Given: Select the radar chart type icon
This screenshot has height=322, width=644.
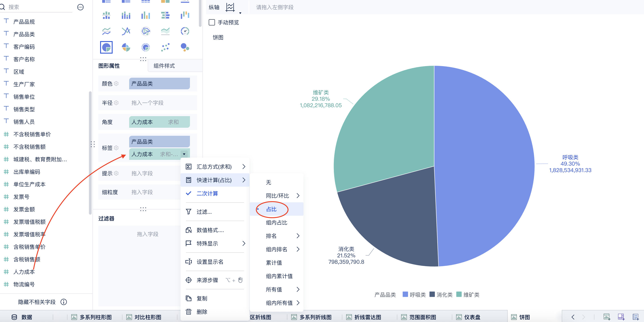Looking at the screenshot, I should tap(145, 31).
